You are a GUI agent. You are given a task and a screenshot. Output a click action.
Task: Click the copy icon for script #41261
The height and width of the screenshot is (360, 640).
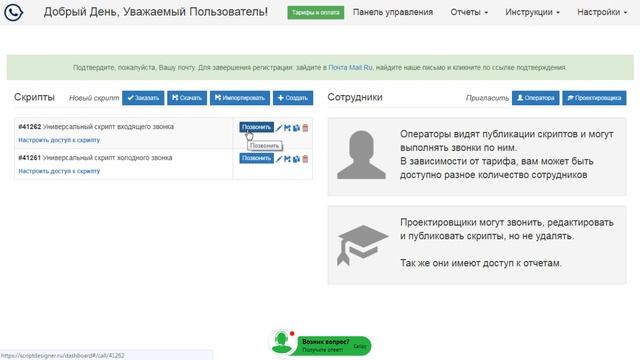point(296,159)
